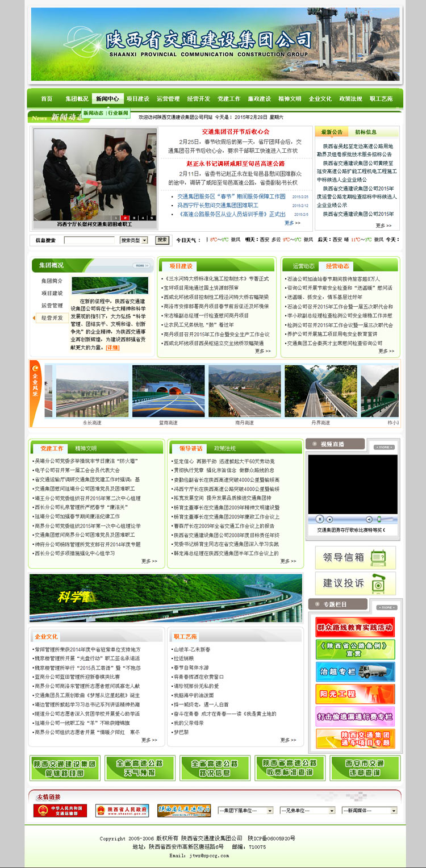This screenshot has height=868, width=426.
Task: Visit 陕西省交通运输厅 link logo
Action: coord(184,811)
